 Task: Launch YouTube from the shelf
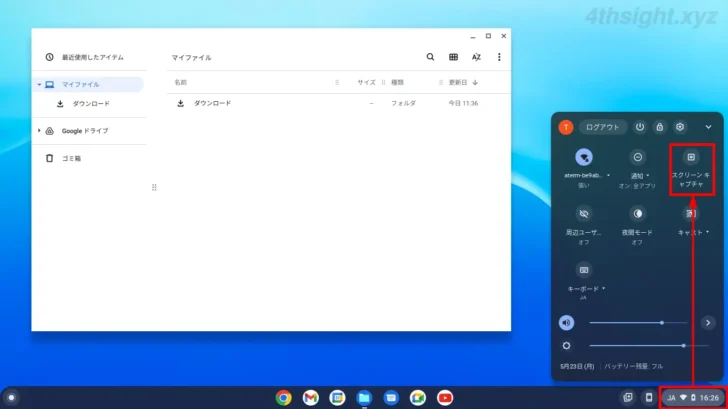point(445,398)
